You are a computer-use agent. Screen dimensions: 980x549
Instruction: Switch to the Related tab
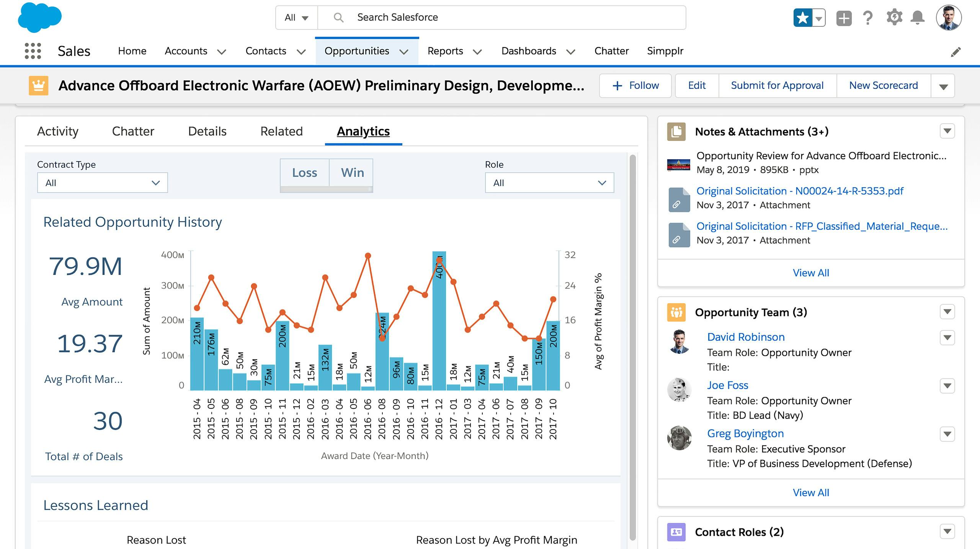[x=281, y=131]
